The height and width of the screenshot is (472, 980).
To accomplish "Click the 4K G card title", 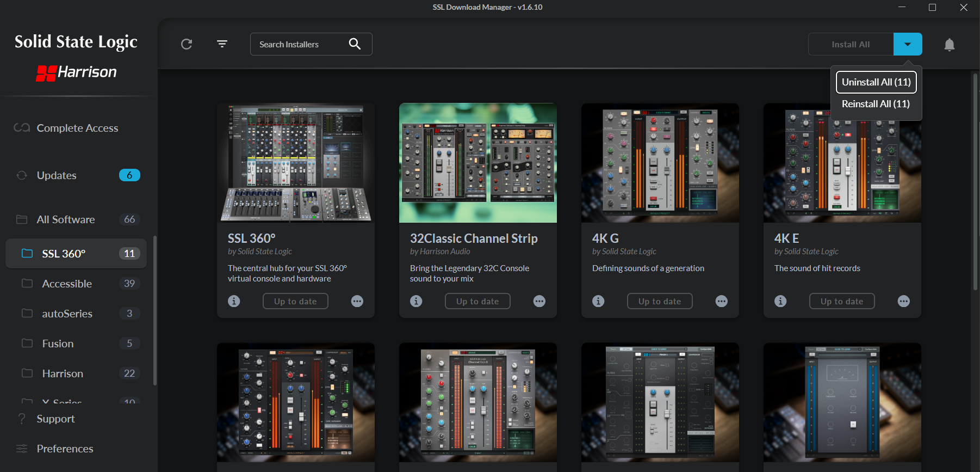I will 605,238.
